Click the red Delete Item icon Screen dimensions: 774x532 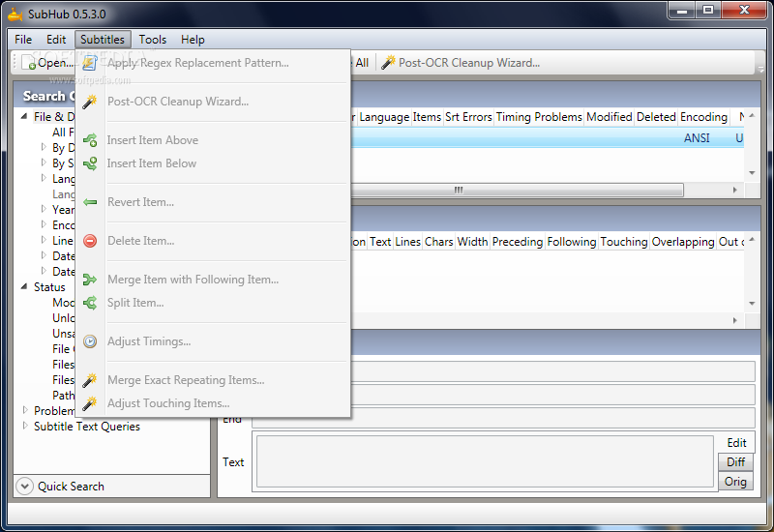click(90, 241)
